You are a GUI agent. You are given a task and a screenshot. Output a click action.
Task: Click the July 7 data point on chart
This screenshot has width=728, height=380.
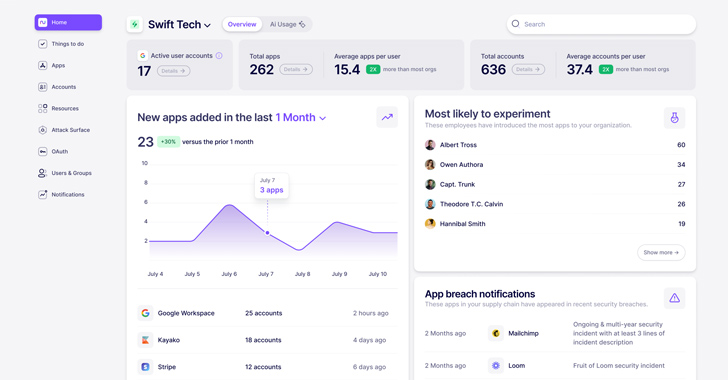[267, 233]
